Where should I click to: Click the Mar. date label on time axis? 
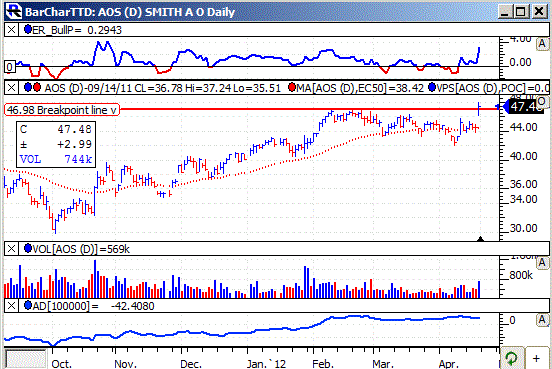click(382, 364)
